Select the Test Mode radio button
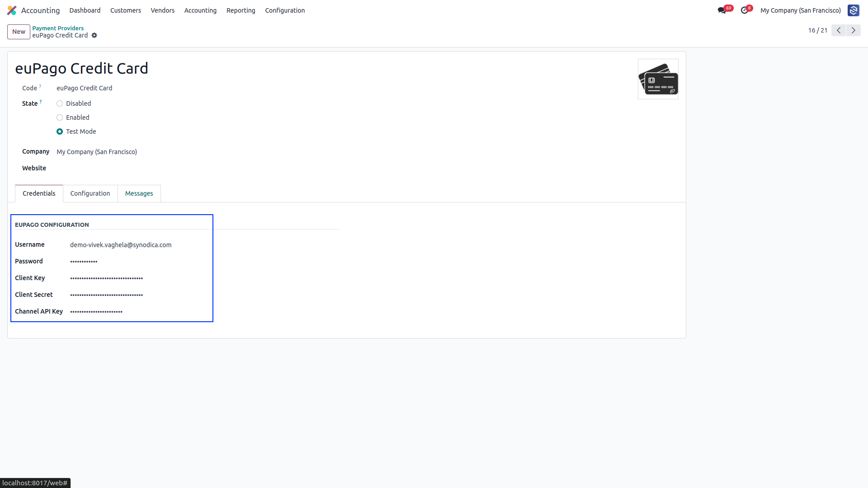 [x=60, y=131]
